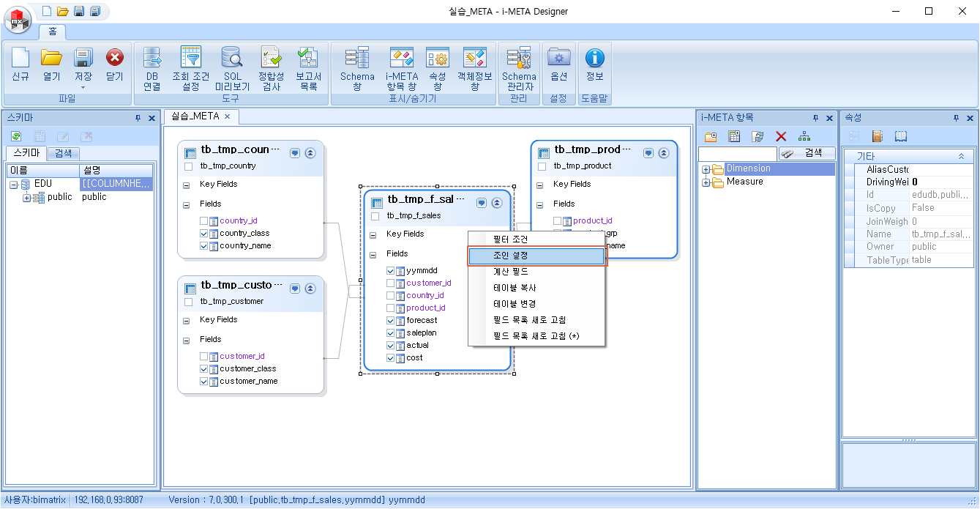This screenshot has height=509, width=980.
Task: Open the application orb menu button
Action: coord(18,21)
